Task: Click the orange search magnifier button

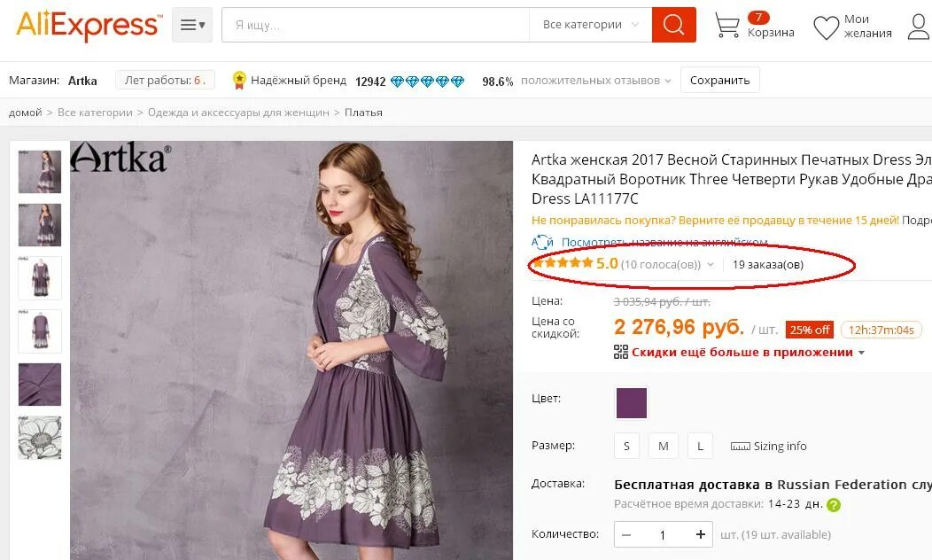Action: point(673,25)
